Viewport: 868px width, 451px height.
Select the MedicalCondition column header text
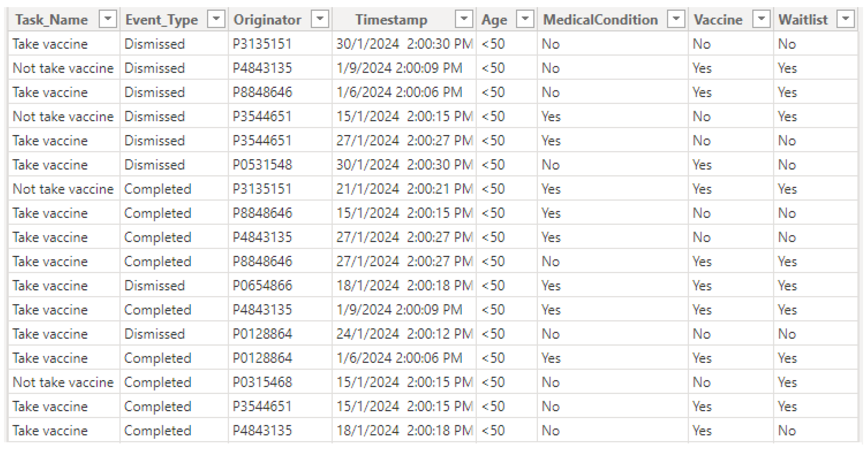tap(601, 19)
